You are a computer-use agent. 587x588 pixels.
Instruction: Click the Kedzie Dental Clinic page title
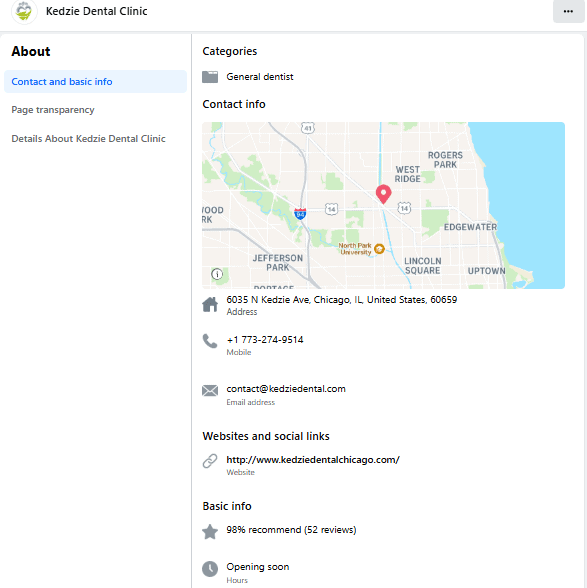pos(96,11)
